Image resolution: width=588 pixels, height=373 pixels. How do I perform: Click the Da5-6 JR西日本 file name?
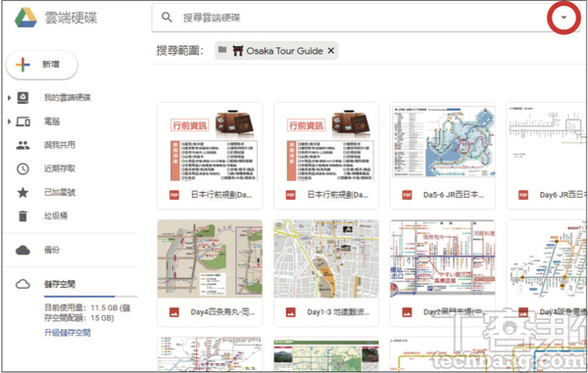(x=454, y=195)
